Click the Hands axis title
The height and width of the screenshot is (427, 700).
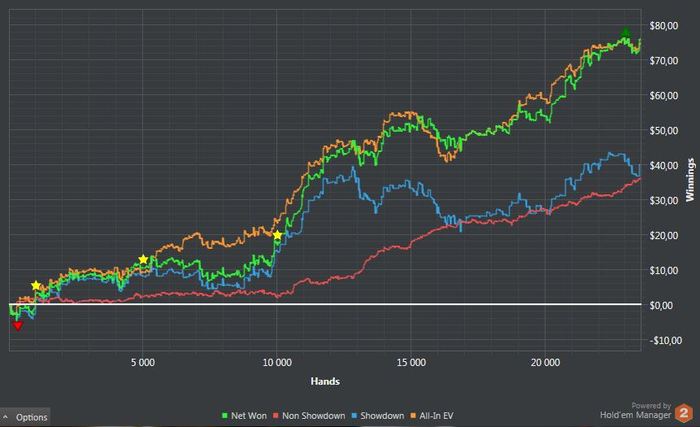click(325, 381)
